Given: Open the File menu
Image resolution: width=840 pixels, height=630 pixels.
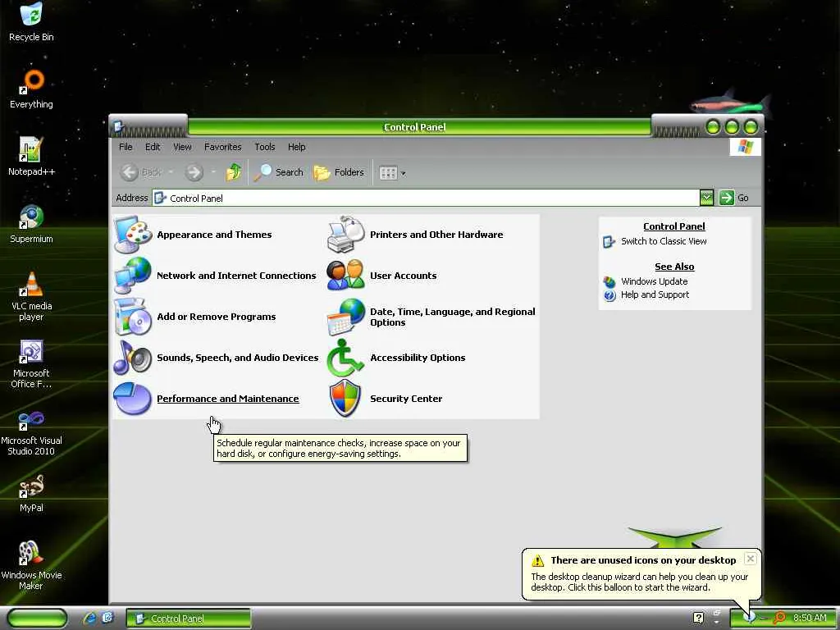Looking at the screenshot, I should [x=126, y=147].
